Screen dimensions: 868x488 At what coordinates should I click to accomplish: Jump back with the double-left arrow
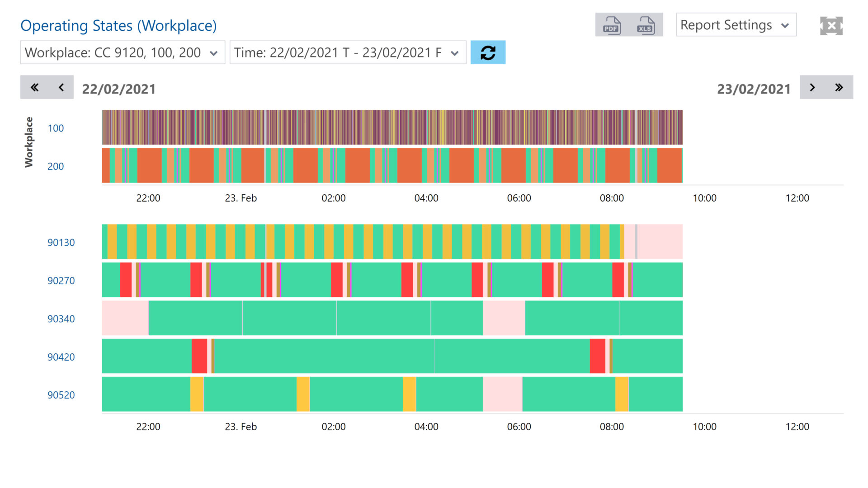coord(34,87)
